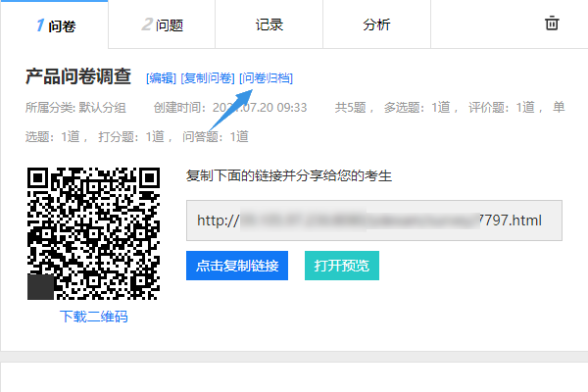Open the 分析 tab
Image resolution: width=588 pixels, height=392 pixels.
tap(376, 24)
